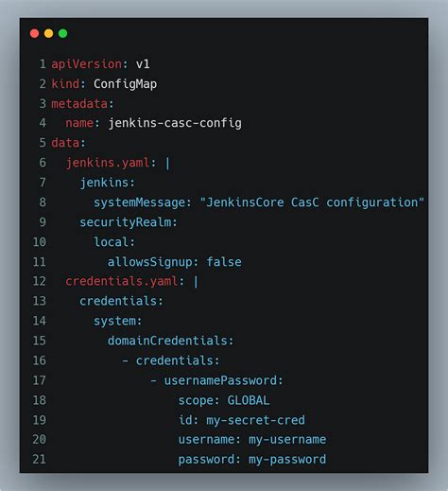The height and width of the screenshot is (491, 448).
Task: Click the jenkins.yaml key
Action: pos(108,163)
